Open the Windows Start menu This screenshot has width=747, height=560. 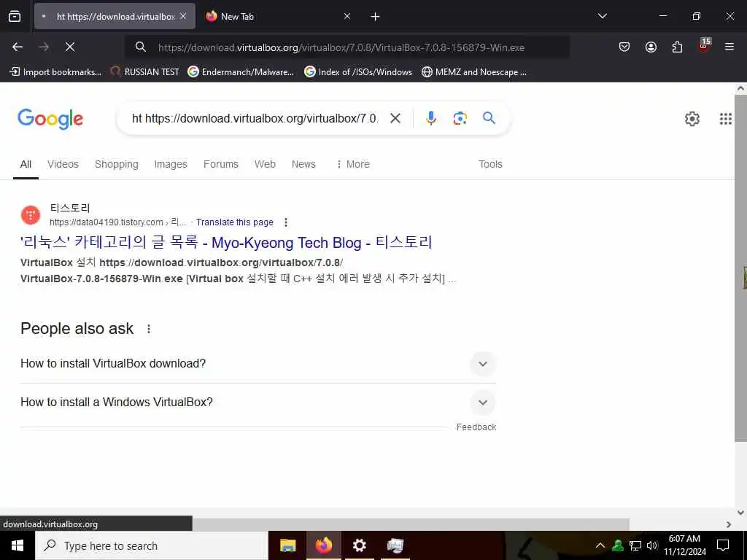[18, 545]
